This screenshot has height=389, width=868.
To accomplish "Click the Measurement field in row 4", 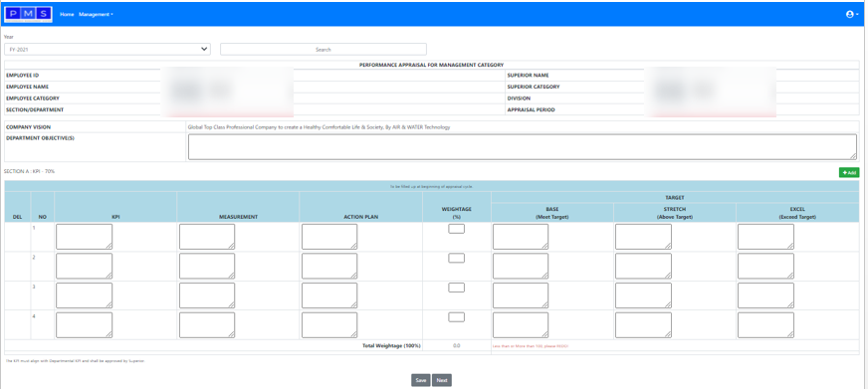I will [207, 324].
